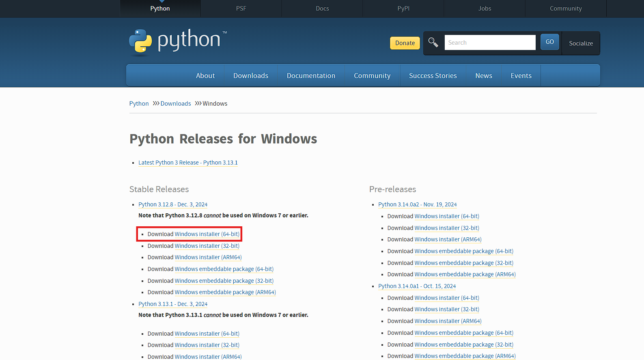Click the Downloads breadcrumb link
This screenshot has height=360, width=644.
(176, 104)
